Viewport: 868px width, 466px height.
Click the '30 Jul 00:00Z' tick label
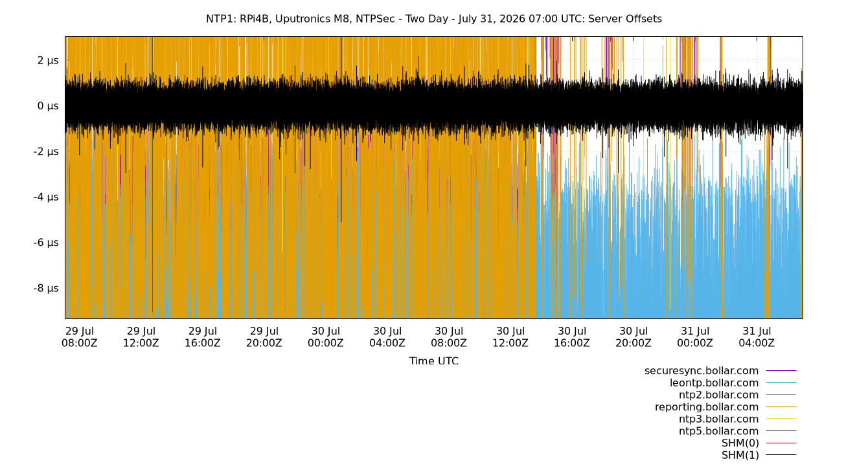[326, 337]
